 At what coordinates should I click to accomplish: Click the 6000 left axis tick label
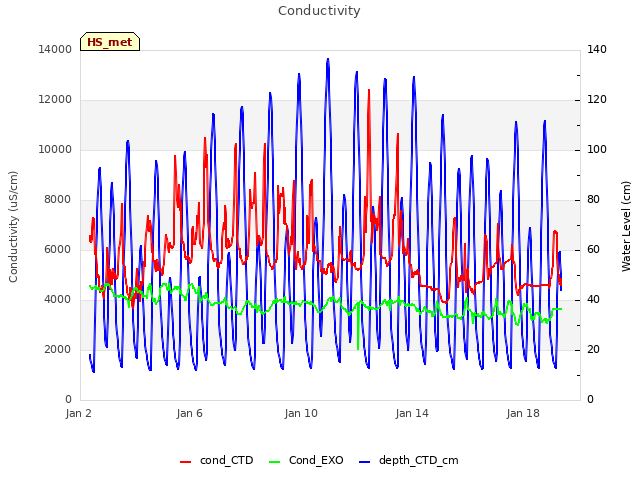58,249
